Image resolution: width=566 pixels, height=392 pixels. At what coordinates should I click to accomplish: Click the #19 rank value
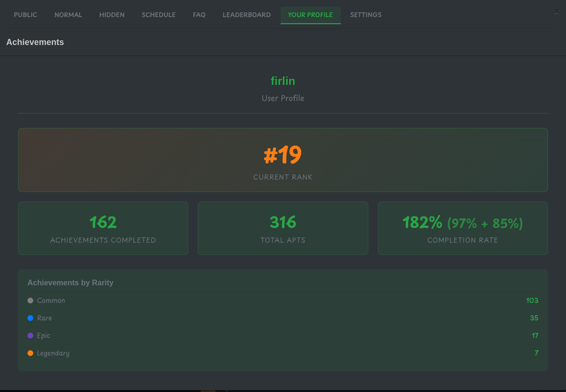coord(283,155)
